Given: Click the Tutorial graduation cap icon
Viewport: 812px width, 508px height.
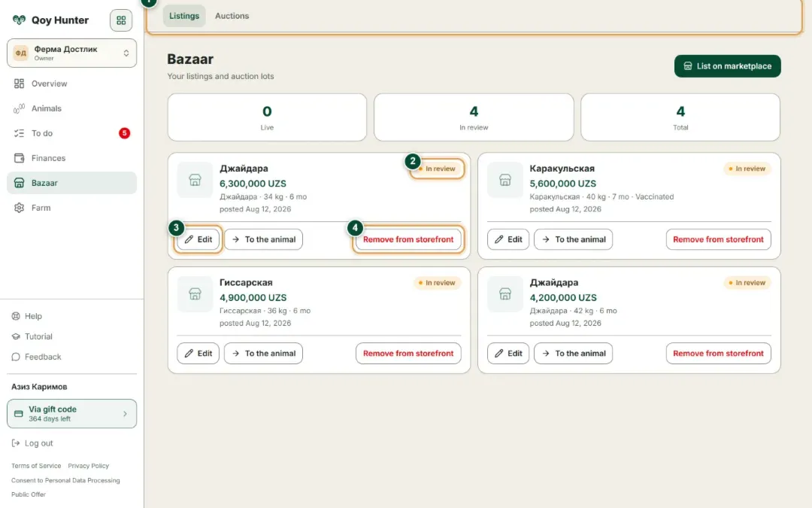Looking at the screenshot, I should point(16,336).
